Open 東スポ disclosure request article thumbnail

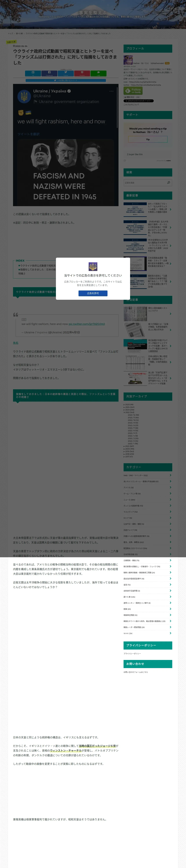pos(135,330)
